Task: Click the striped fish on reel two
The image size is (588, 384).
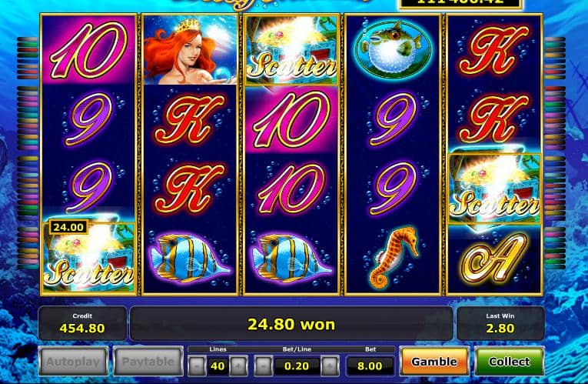Action: coord(188,258)
